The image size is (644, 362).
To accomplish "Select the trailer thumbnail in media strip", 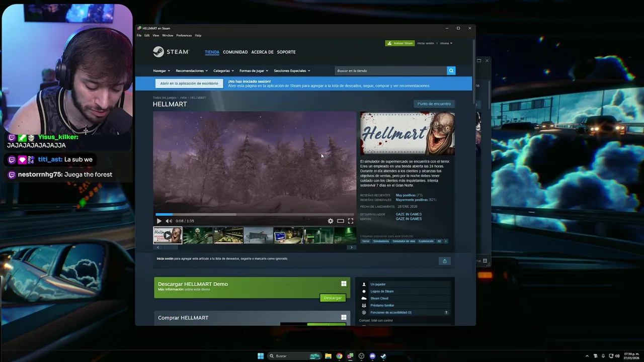I will (168, 235).
